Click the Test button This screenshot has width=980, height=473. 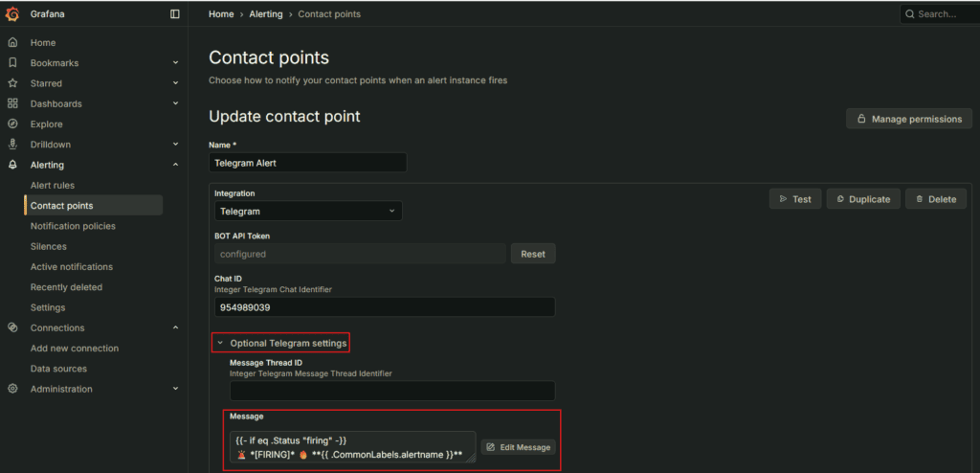click(795, 199)
